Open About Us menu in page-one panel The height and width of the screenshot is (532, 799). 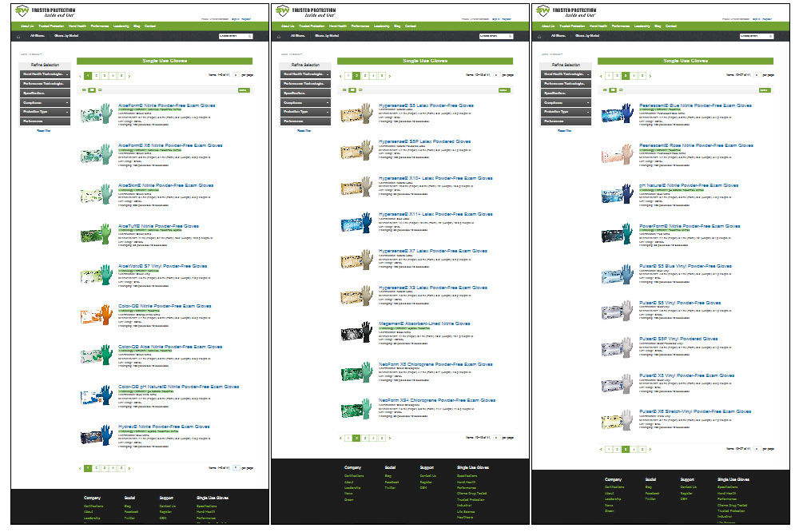click(27, 26)
